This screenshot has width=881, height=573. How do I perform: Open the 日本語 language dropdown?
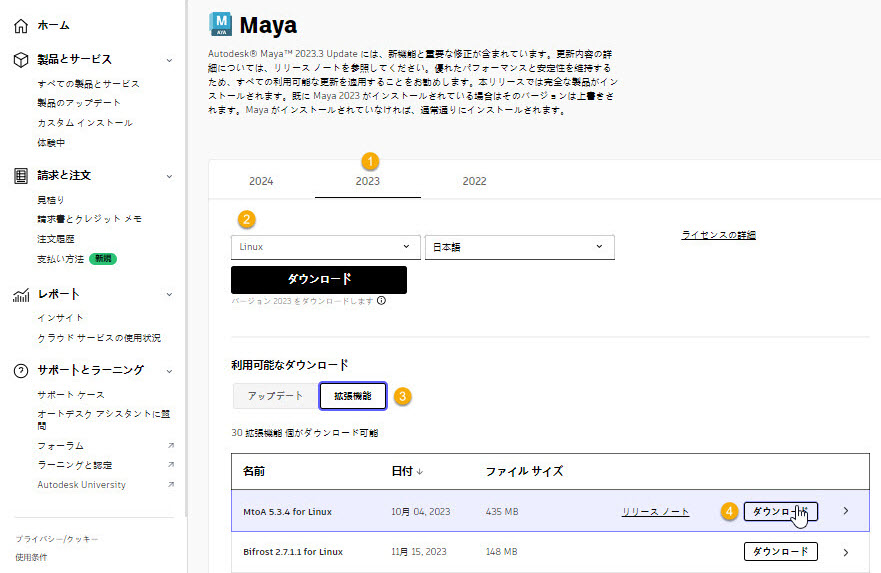[x=520, y=247]
